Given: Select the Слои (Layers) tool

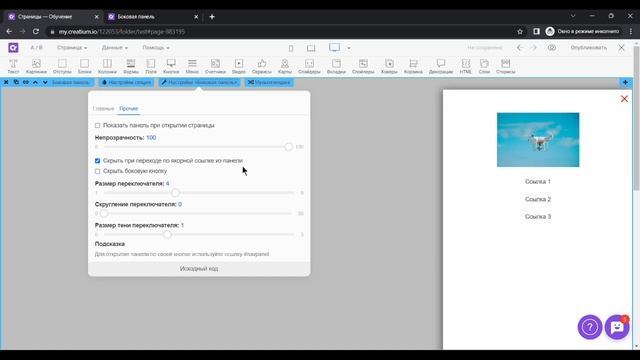Looking at the screenshot, I should pyautogui.click(x=484, y=66).
